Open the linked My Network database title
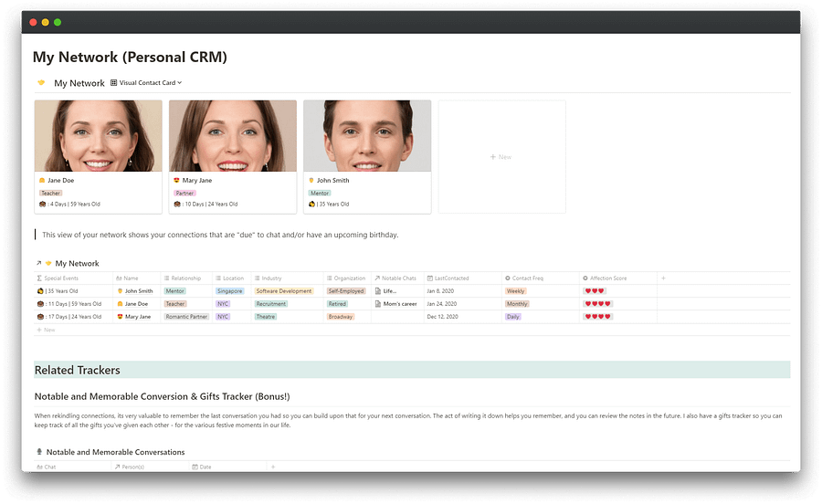This screenshot has width=822, height=504. pyautogui.click(x=77, y=263)
